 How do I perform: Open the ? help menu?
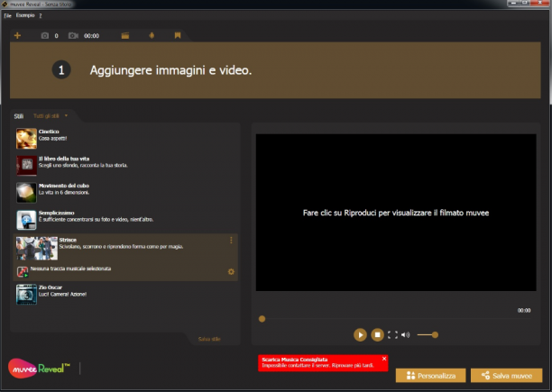pos(41,15)
